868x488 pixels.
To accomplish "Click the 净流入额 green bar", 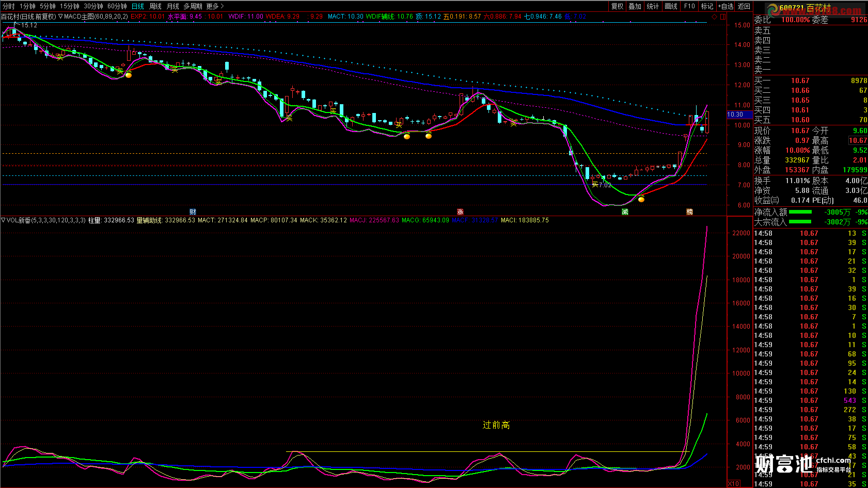I will [800, 212].
